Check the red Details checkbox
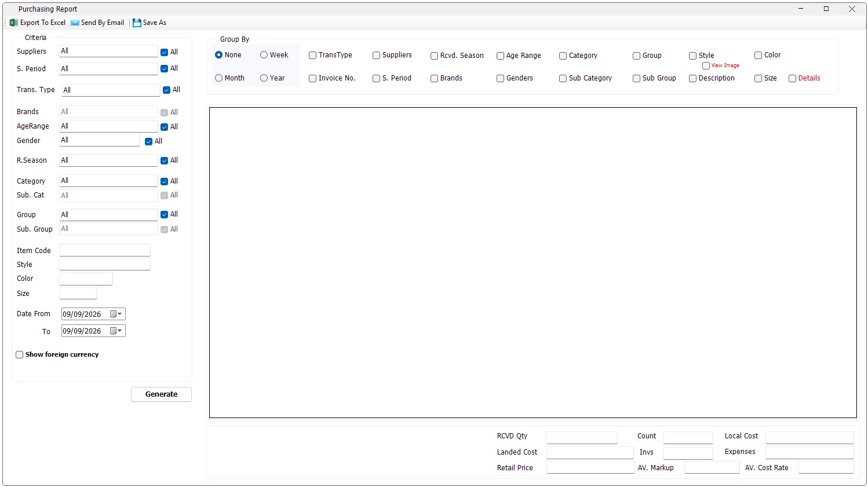The height and width of the screenshot is (487, 868). pyautogui.click(x=792, y=78)
